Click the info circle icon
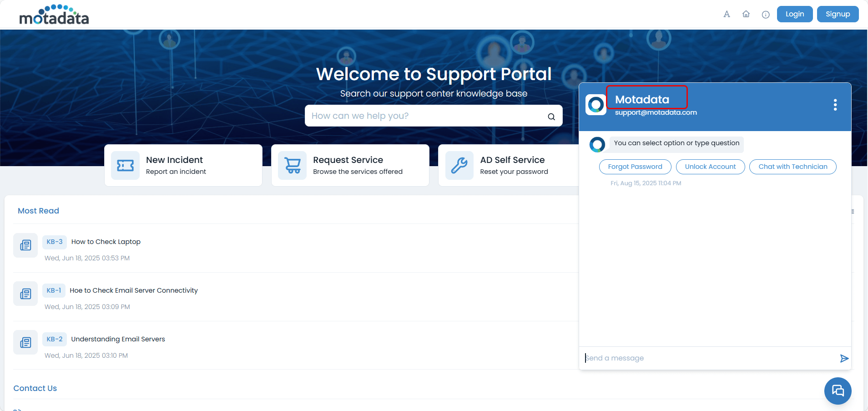The image size is (868, 411). pos(766,15)
